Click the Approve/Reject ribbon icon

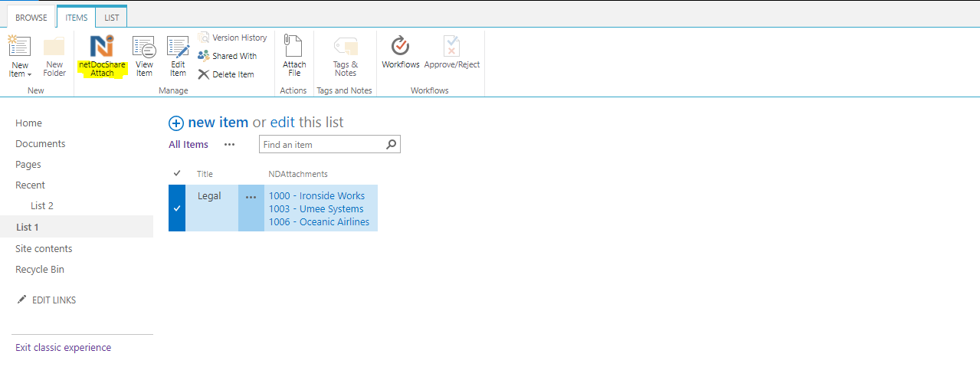click(x=452, y=46)
